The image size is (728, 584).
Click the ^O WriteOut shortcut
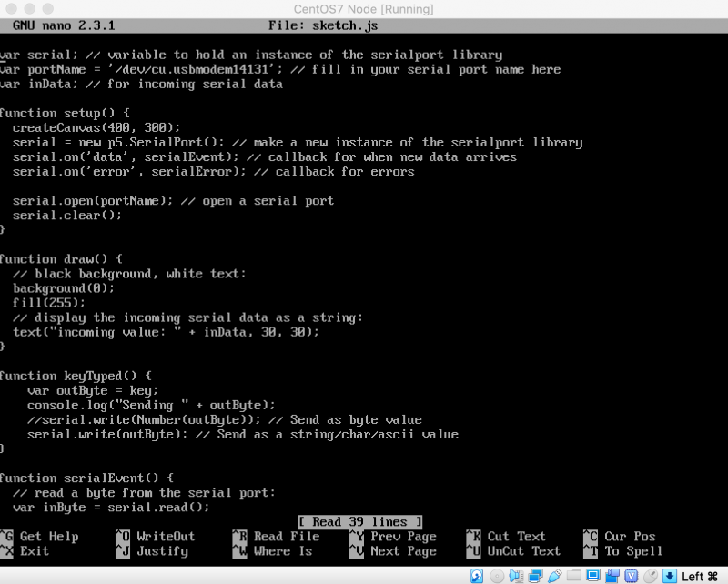tap(155, 537)
